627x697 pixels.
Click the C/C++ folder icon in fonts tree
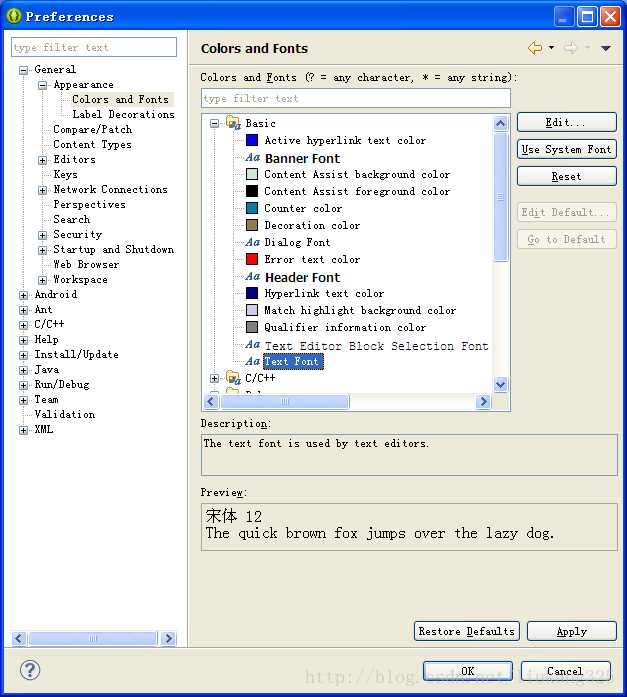coord(233,378)
